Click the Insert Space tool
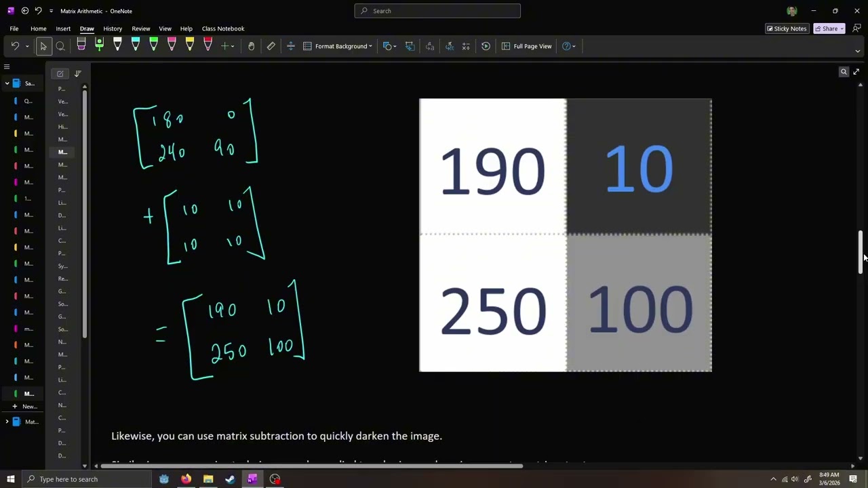This screenshot has width=868, height=488. click(x=291, y=46)
